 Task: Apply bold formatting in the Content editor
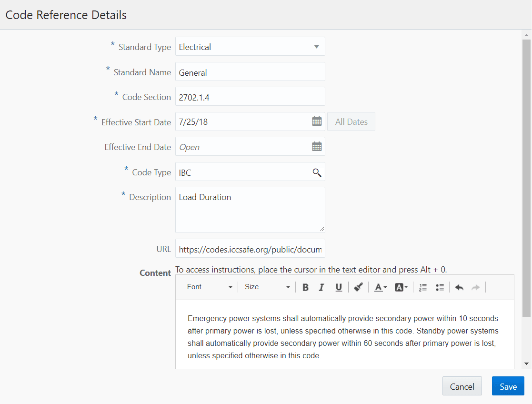pos(305,287)
